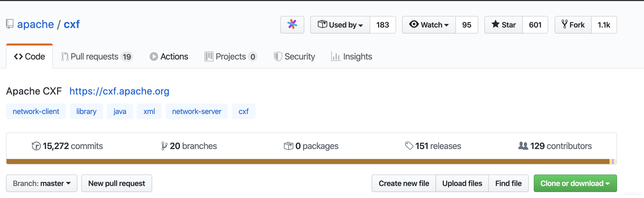The width and height of the screenshot is (644, 198).
Task: Open the cxf.apache.org website link
Action: [119, 91]
